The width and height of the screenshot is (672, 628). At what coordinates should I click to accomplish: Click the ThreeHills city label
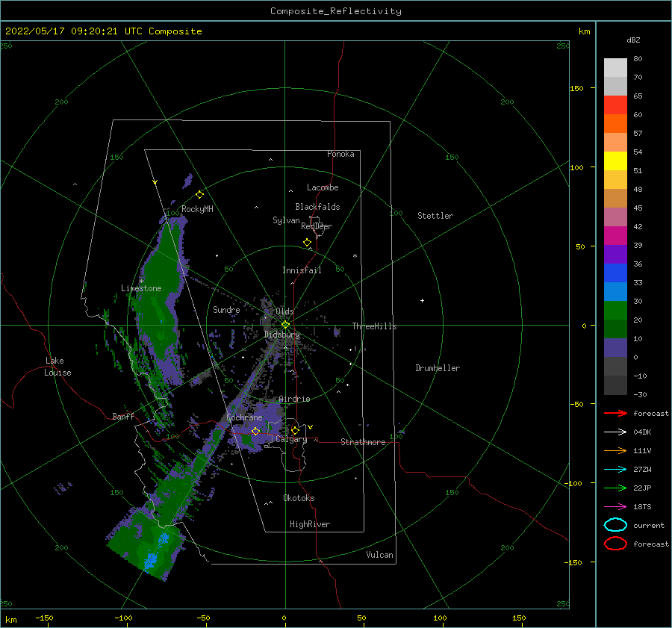(x=375, y=326)
